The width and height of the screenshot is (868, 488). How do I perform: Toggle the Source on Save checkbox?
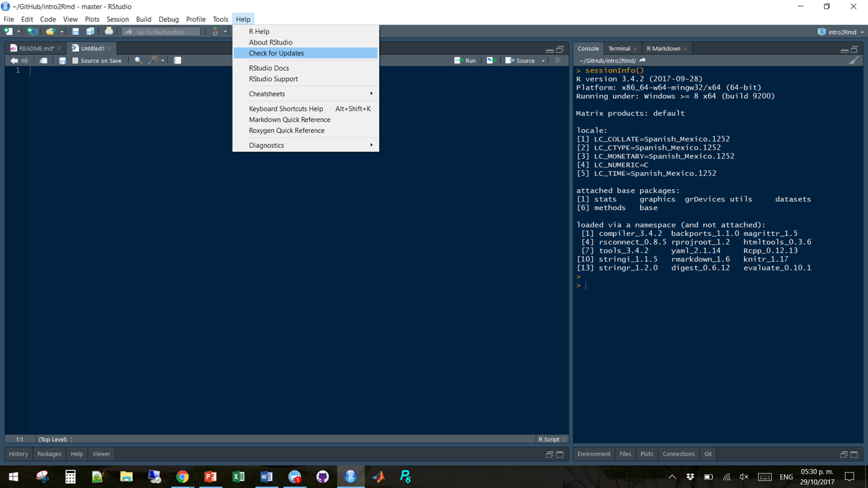coord(75,61)
